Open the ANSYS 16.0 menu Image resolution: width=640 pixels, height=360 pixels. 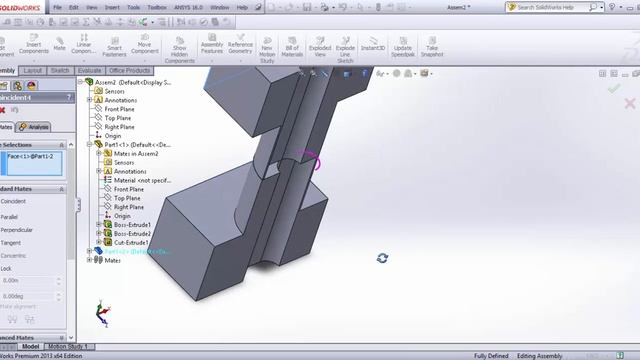point(188,7)
